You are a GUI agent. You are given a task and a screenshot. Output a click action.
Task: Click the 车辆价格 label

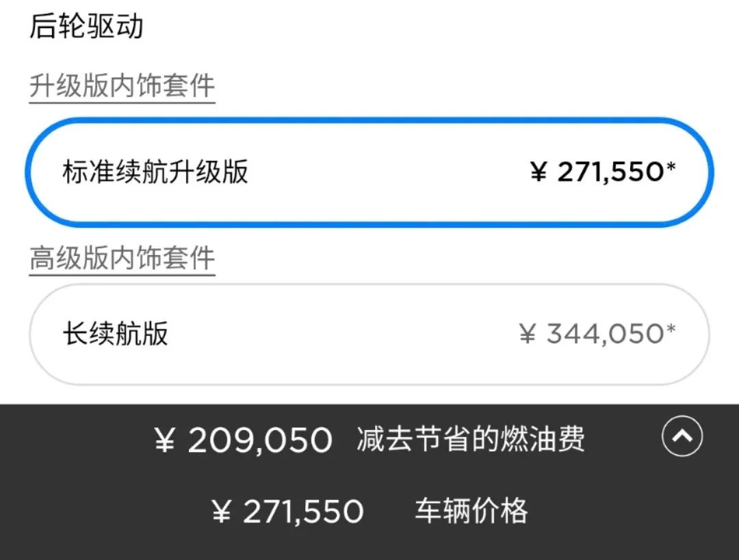tap(471, 511)
